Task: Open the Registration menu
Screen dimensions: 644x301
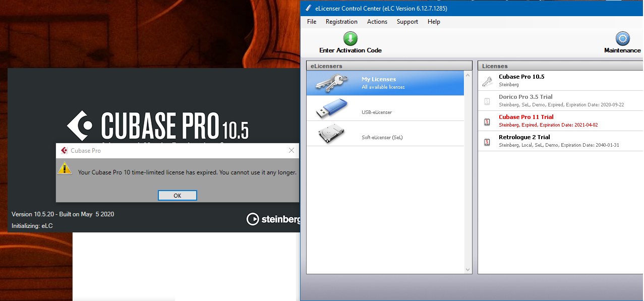Action: point(341,22)
